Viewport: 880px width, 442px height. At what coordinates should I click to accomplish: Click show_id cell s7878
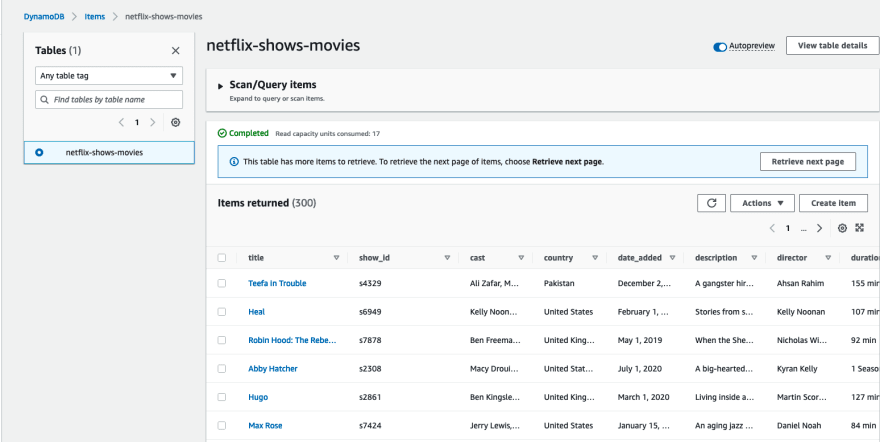pyautogui.click(x=370, y=340)
